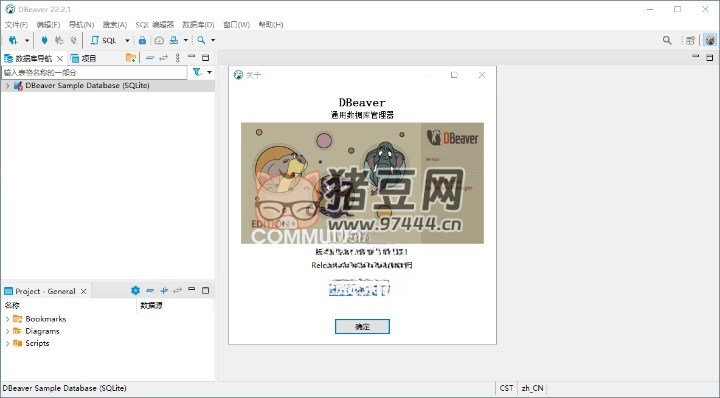Click the create folder icon in navigator
720x398 pixels.
131,58
